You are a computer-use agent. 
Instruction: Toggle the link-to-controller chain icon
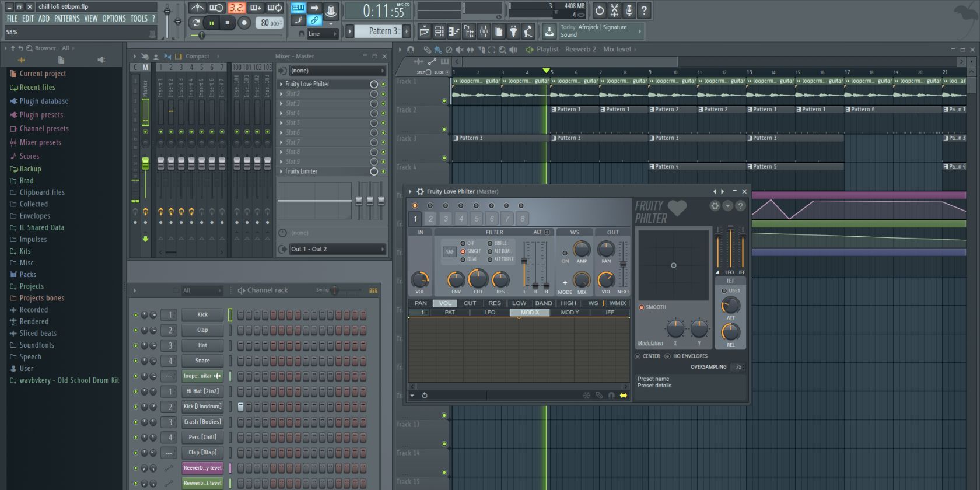(x=314, y=20)
